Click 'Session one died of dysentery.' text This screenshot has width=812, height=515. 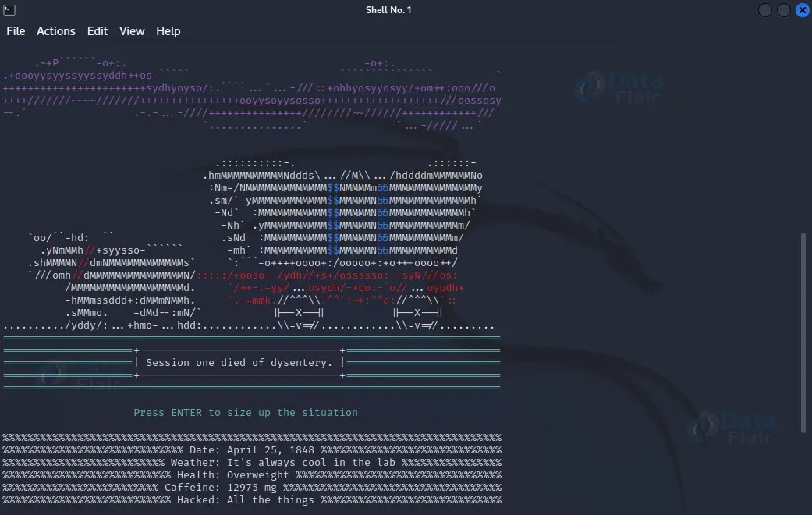(x=239, y=363)
